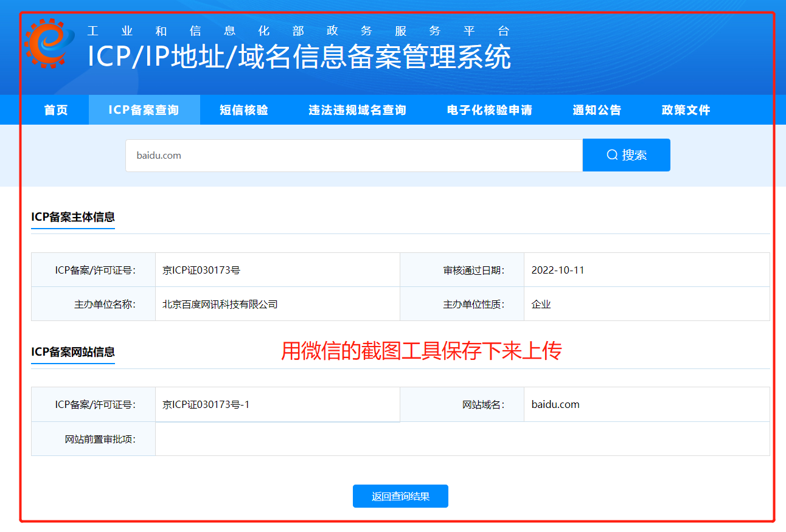
Task: Click the 返回查询结果 button
Action: (x=400, y=496)
